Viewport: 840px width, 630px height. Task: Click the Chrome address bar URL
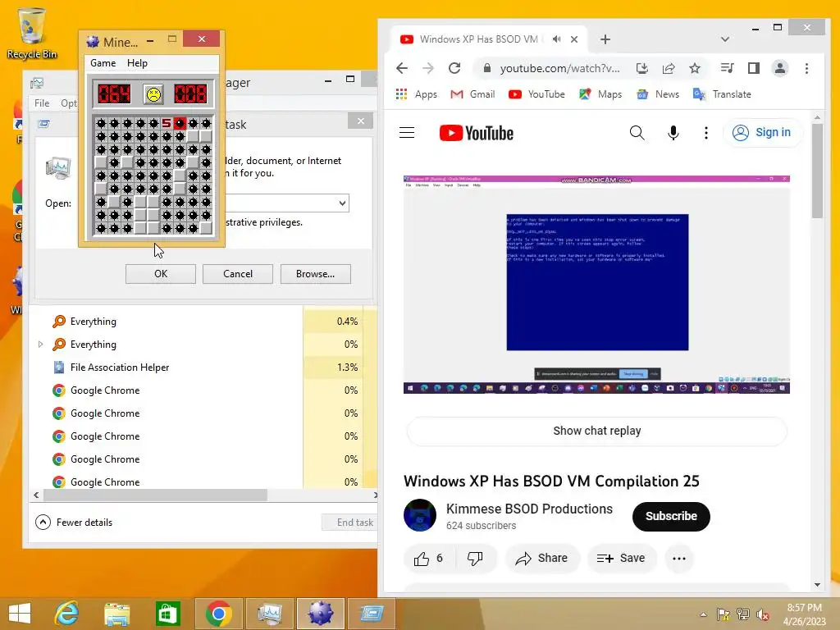point(559,69)
